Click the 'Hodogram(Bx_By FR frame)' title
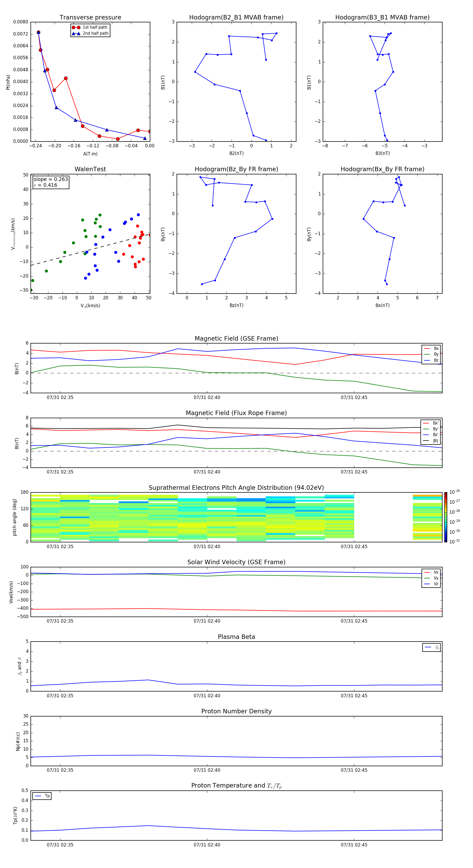This screenshot has height=868, width=473. (x=382, y=169)
